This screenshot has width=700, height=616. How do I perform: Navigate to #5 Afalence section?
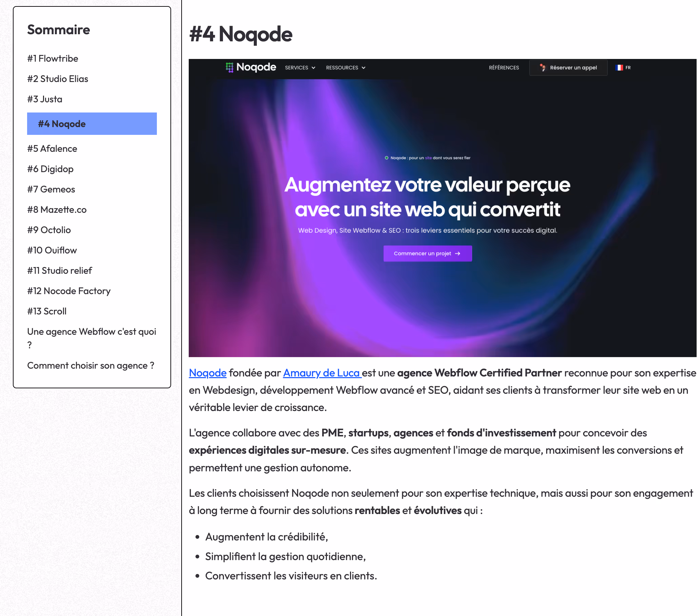point(53,149)
